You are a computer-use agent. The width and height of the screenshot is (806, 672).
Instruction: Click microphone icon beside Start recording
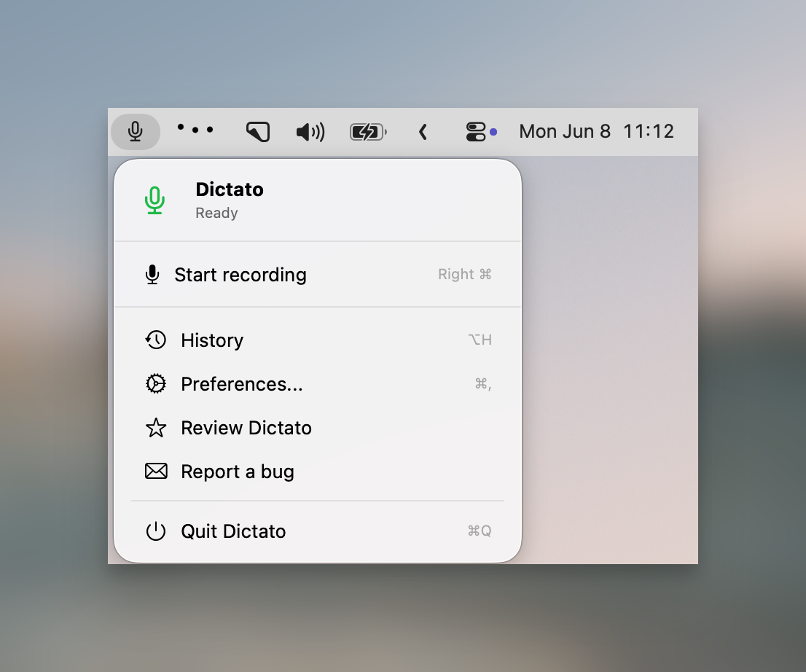152,275
